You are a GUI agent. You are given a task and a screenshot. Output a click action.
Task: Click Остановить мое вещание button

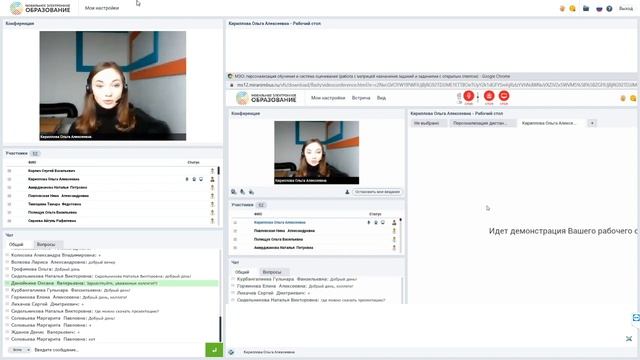(x=377, y=192)
